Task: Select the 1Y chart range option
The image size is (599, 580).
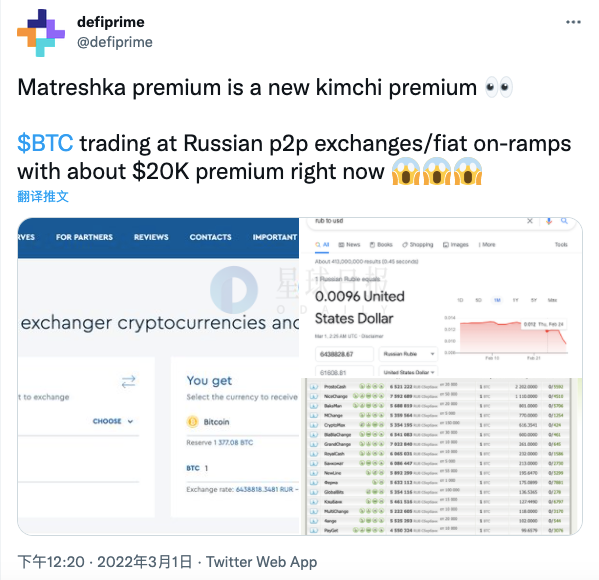Action: [x=515, y=300]
